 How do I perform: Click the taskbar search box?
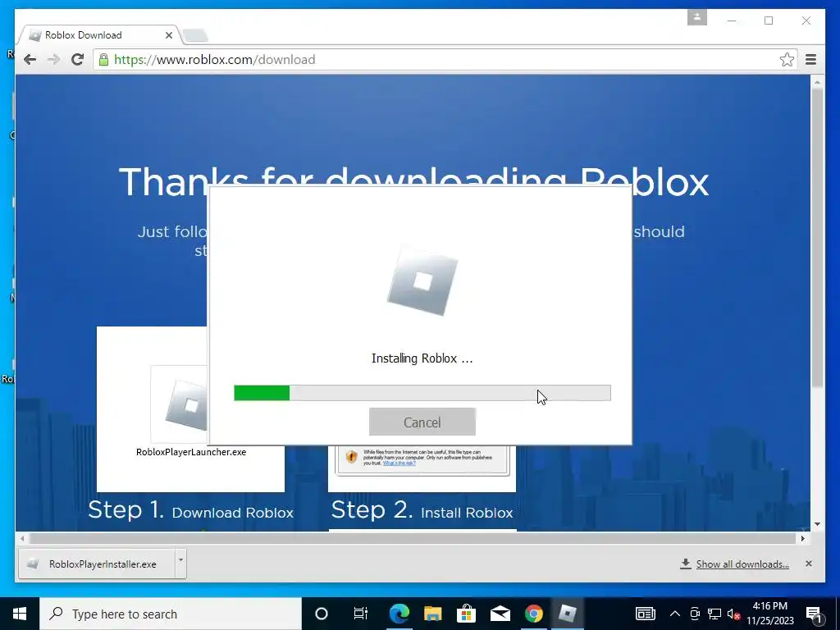(171, 614)
